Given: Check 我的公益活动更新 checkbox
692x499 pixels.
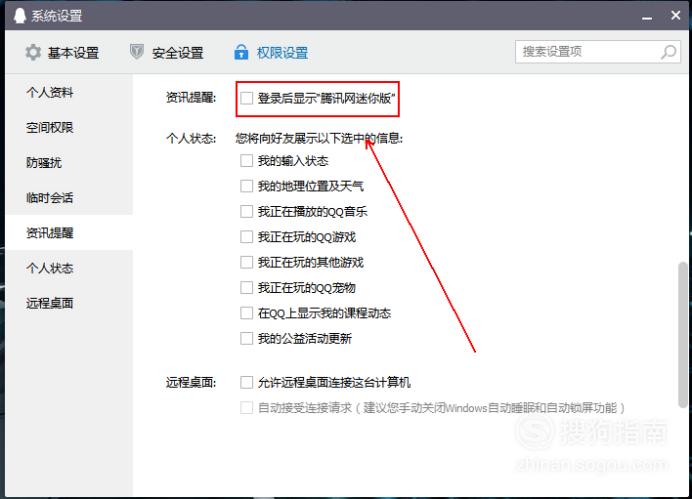Looking at the screenshot, I should coord(246,338).
